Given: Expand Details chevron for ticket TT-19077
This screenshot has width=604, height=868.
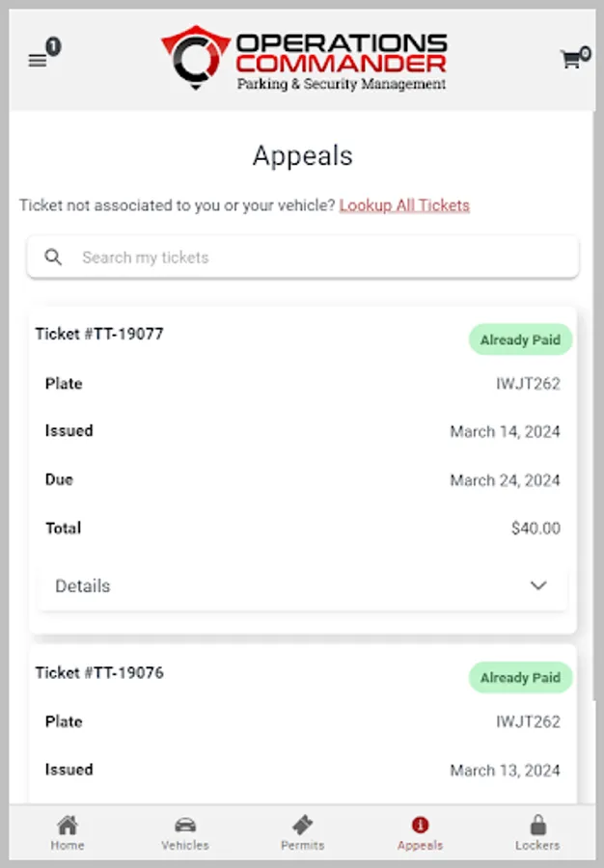Looking at the screenshot, I should point(538,586).
